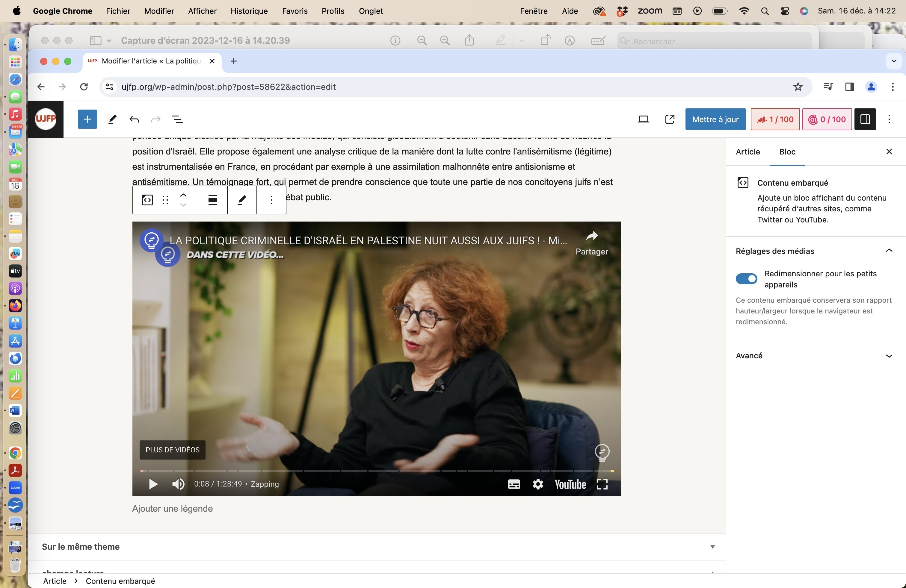Click the blue block inserter plus button
906x588 pixels.
[x=87, y=119]
